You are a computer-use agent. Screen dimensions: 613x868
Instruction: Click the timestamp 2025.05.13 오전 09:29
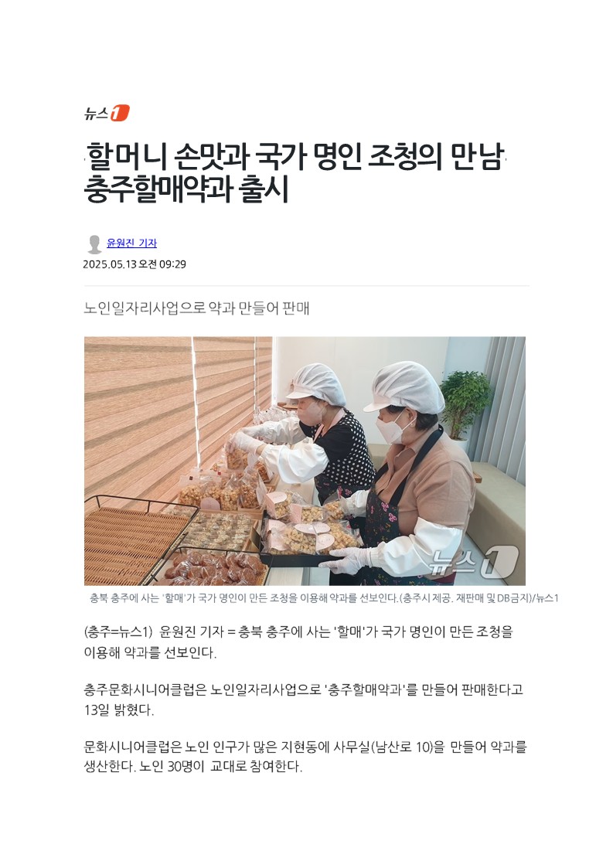coord(135,264)
